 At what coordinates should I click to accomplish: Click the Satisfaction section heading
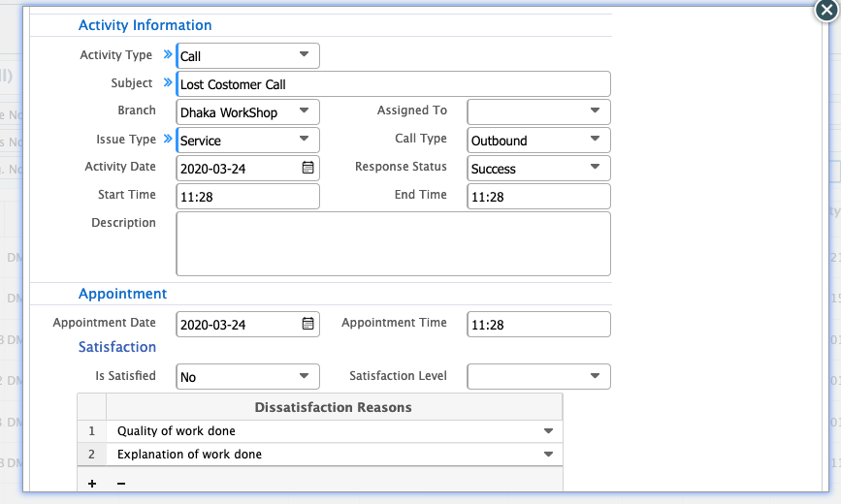pyautogui.click(x=117, y=347)
